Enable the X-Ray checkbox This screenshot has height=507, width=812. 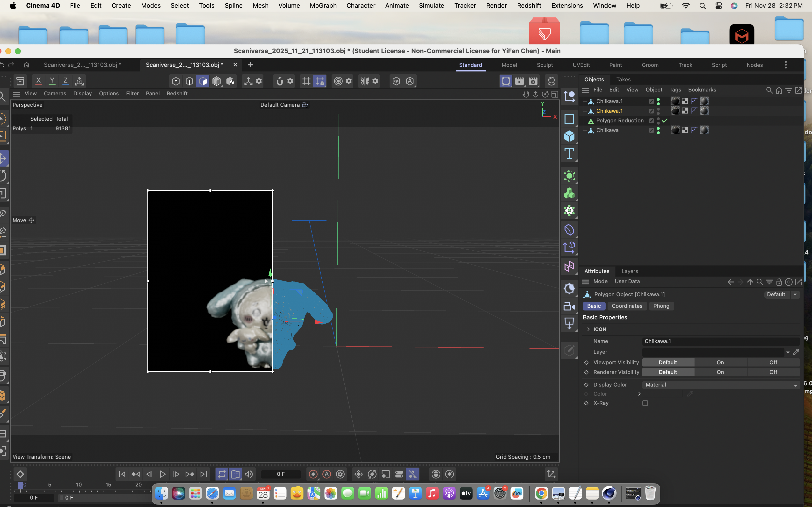point(645,403)
